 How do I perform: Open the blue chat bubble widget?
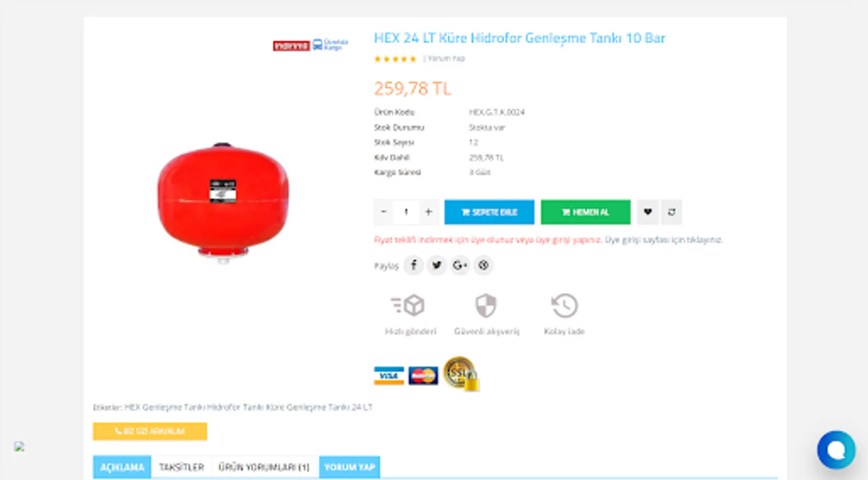[836, 450]
